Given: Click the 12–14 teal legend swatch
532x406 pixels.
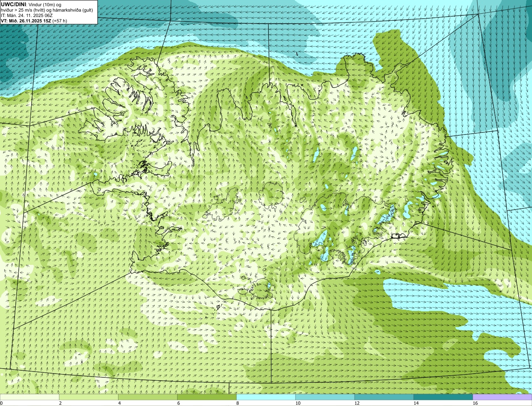Looking at the screenshot, I should tap(384, 397).
